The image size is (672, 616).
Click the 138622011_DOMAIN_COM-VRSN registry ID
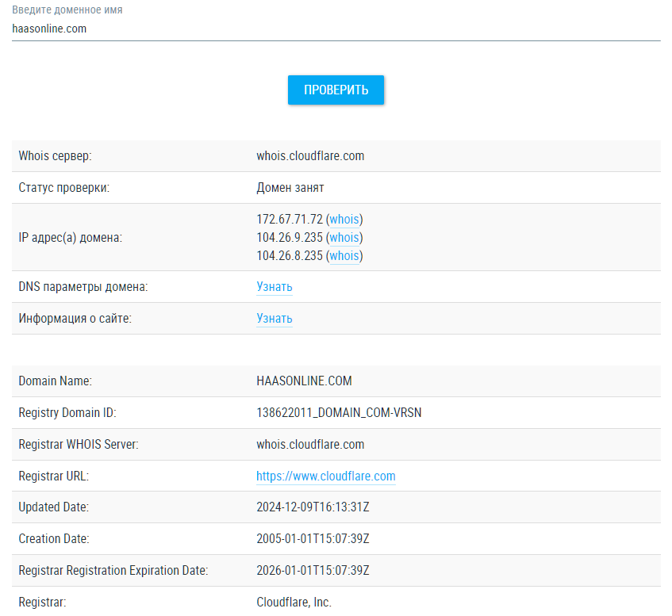tap(339, 412)
